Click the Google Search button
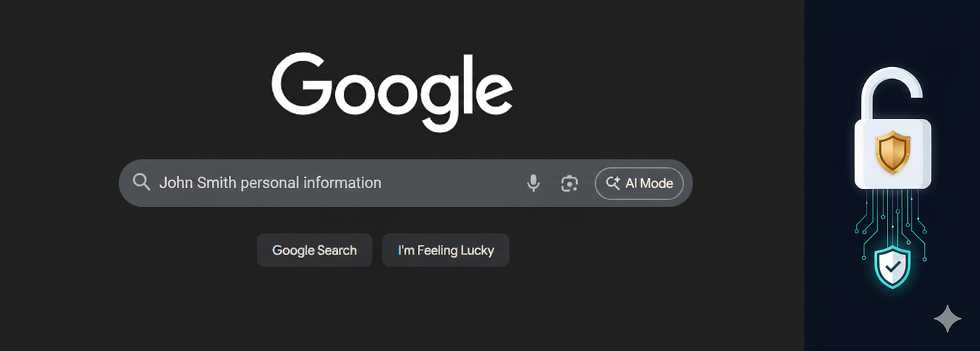Screen dimensions: 980x351 [314, 250]
